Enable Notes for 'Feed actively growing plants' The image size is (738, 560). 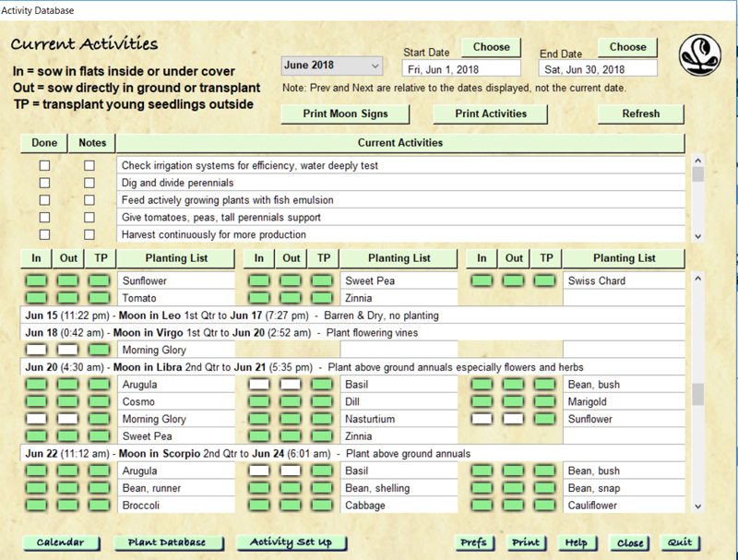pyautogui.click(x=89, y=200)
